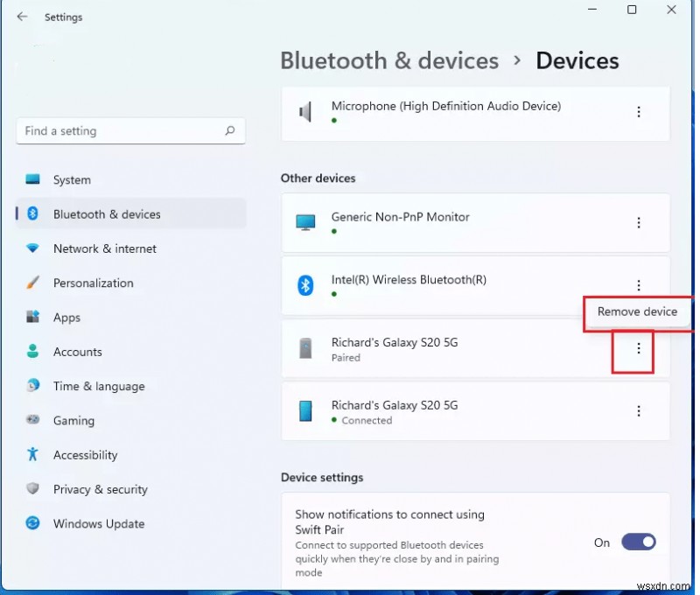Open Network & internet settings
This screenshot has height=595, width=700.
(130, 248)
